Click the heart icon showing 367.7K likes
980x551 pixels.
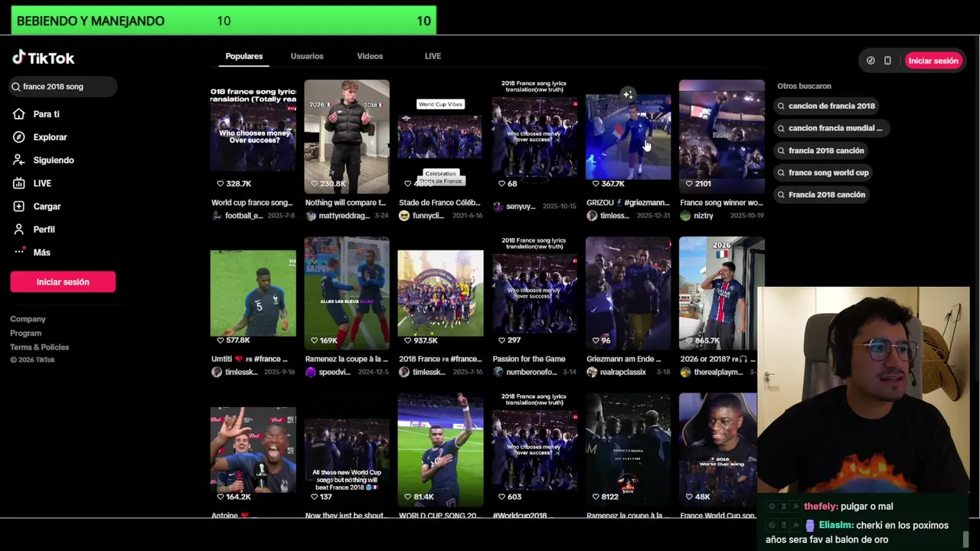click(x=596, y=184)
